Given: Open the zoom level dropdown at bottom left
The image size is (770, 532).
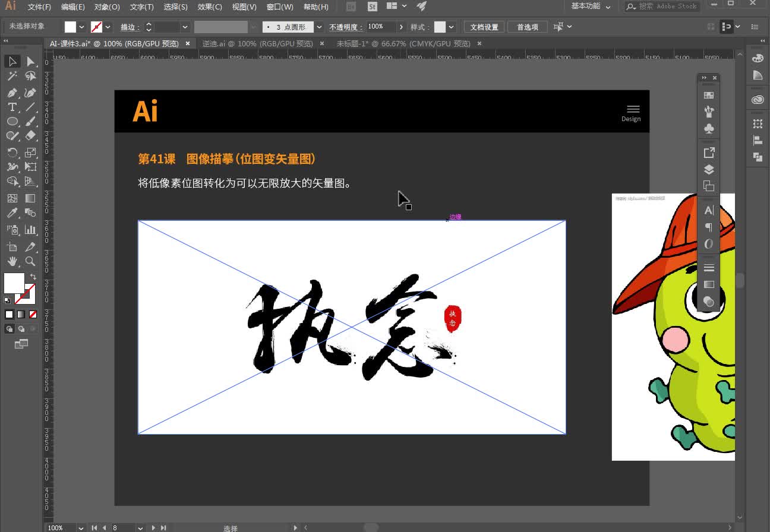Looking at the screenshot, I should tap(80, 527).
